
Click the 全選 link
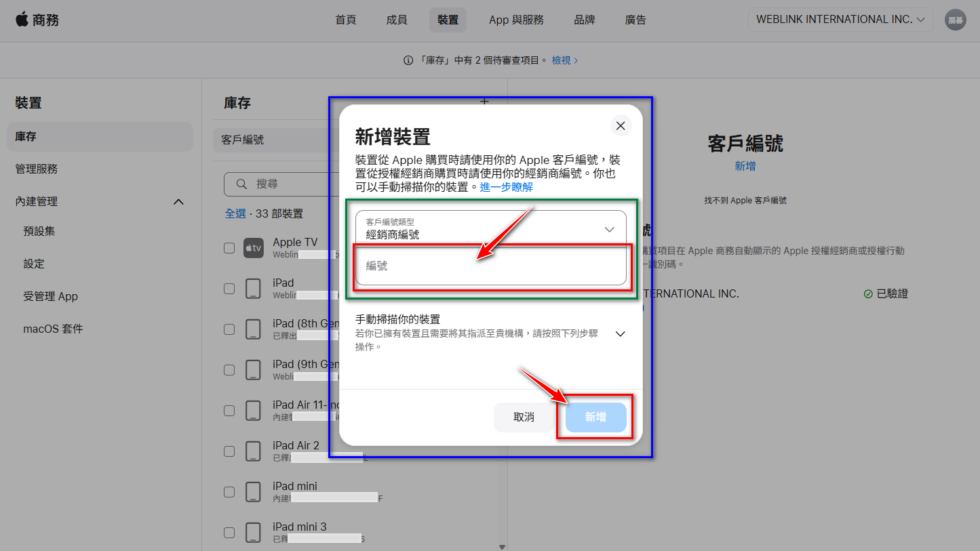coord(235,213)
